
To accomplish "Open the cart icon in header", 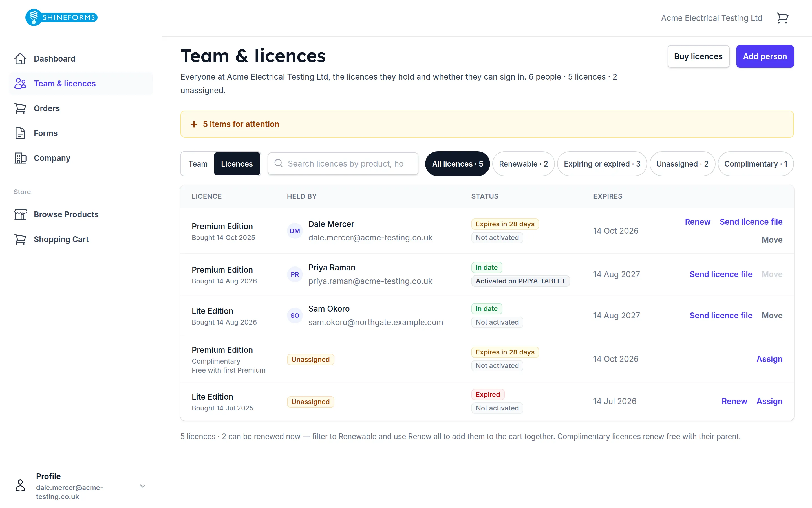I will (782, 18).
